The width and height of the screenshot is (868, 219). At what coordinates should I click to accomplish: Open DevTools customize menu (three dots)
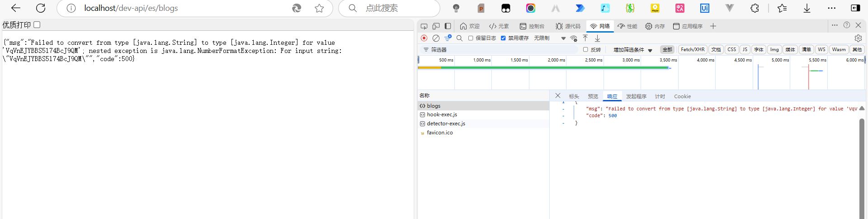[835, 25]
